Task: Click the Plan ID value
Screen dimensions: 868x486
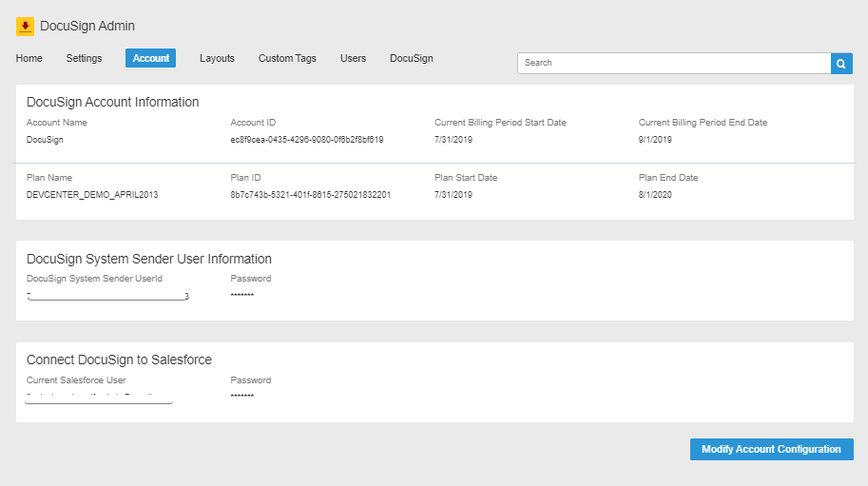Action: point(310,195)
